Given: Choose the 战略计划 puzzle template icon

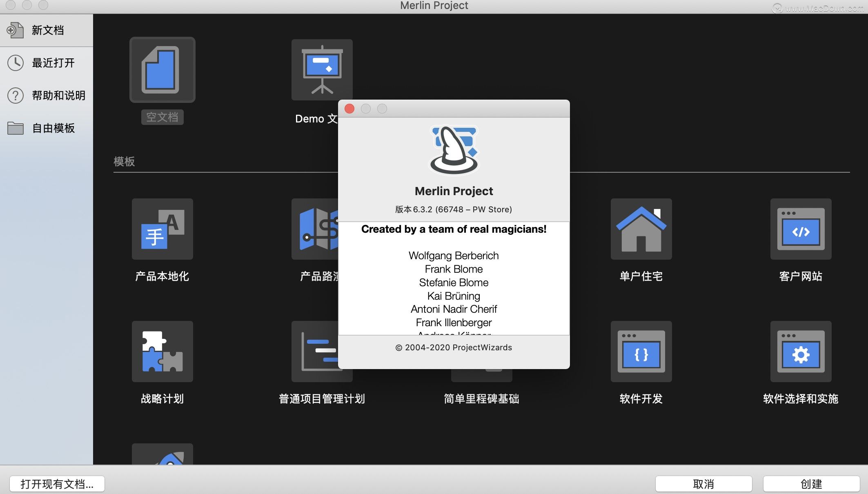Looking at the screenshot, I should coord(162,352).
